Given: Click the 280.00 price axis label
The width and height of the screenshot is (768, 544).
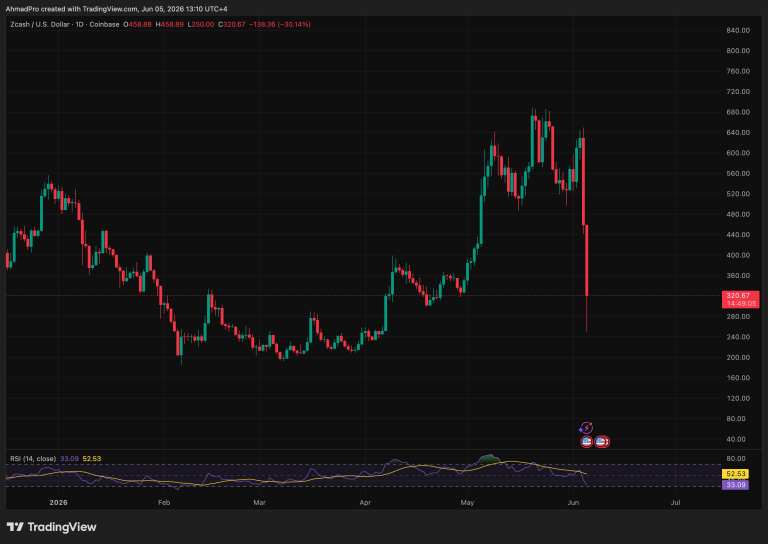Looking at the screenshot, I should (738, 316).
